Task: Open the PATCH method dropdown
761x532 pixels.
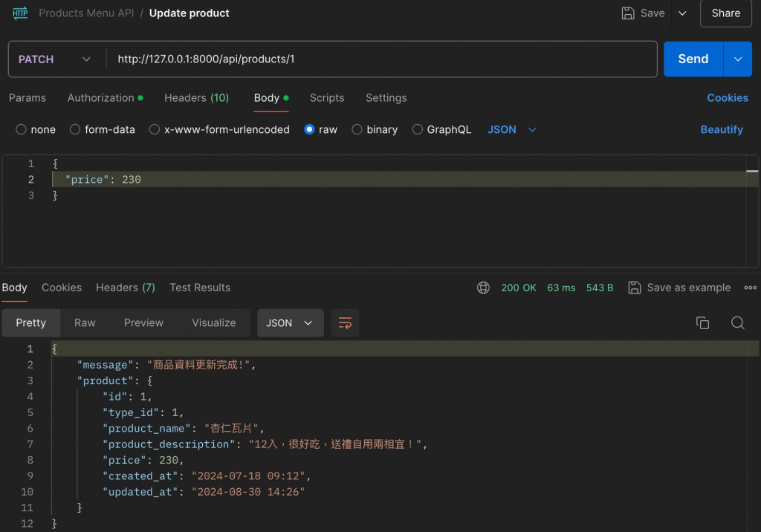Action: (54, 59)
